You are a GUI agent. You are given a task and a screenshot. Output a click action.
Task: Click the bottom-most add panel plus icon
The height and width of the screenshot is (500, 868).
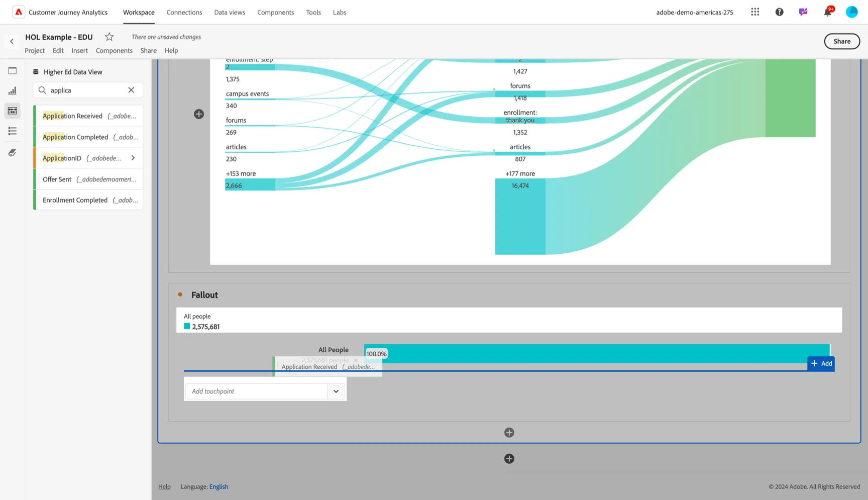(509, 459)
